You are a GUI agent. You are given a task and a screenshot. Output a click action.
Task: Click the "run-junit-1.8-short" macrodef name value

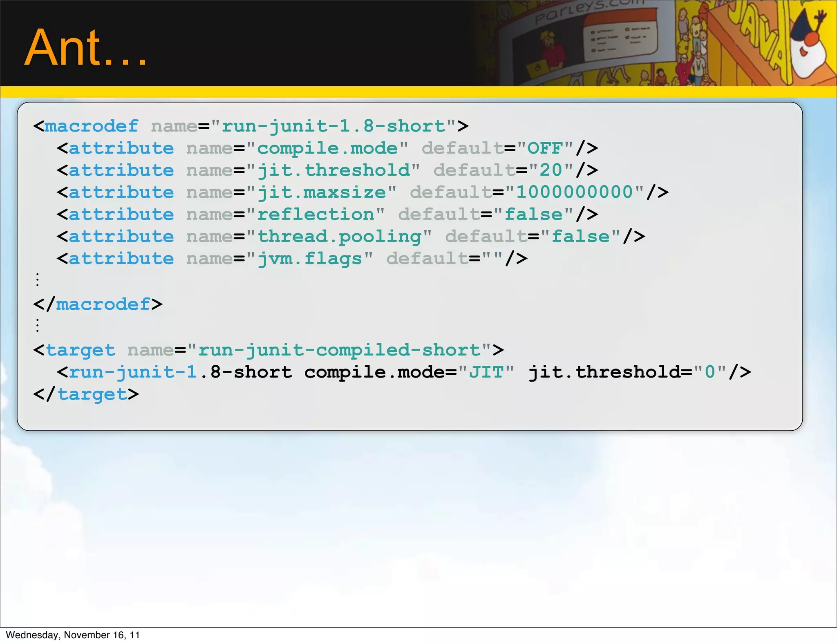333,126
